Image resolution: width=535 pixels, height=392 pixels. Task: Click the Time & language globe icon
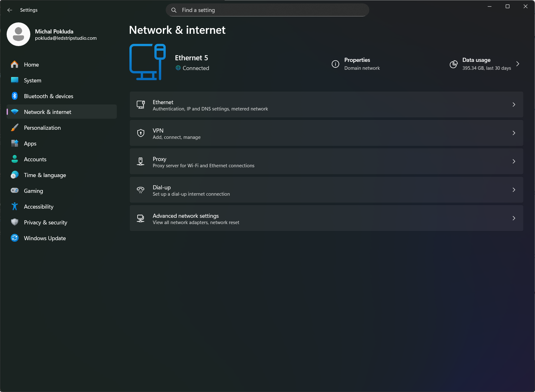click(15, 175)
